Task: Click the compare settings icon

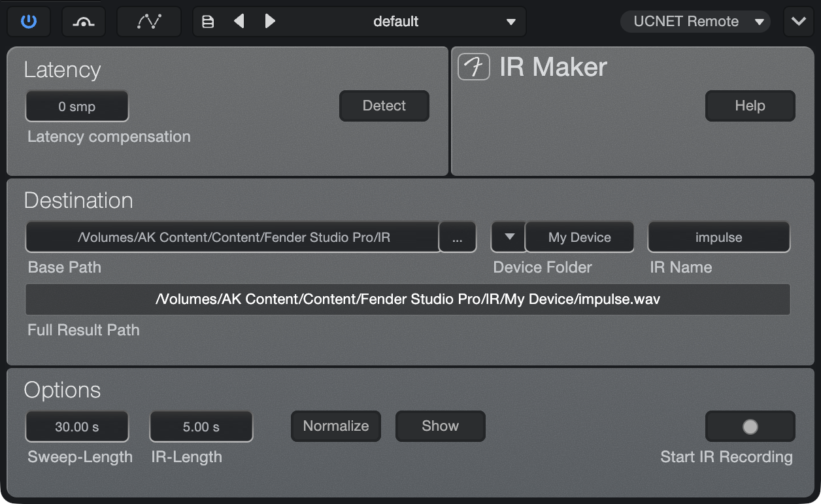Action: point(84,22)
